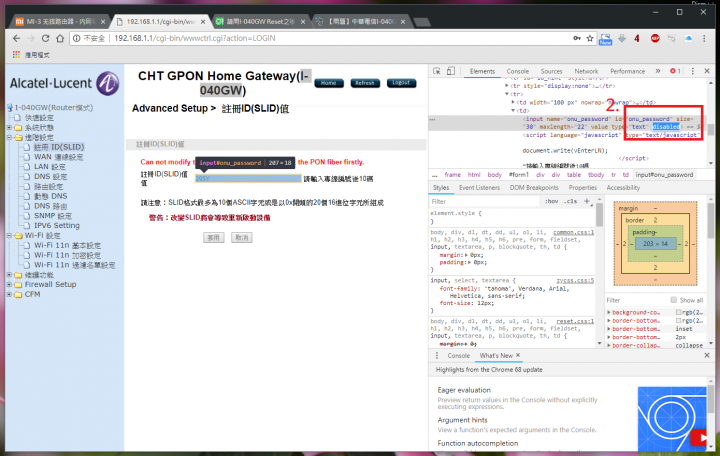
Task: Close the Mi-3 router browser tab
Action: click(103, 22)
